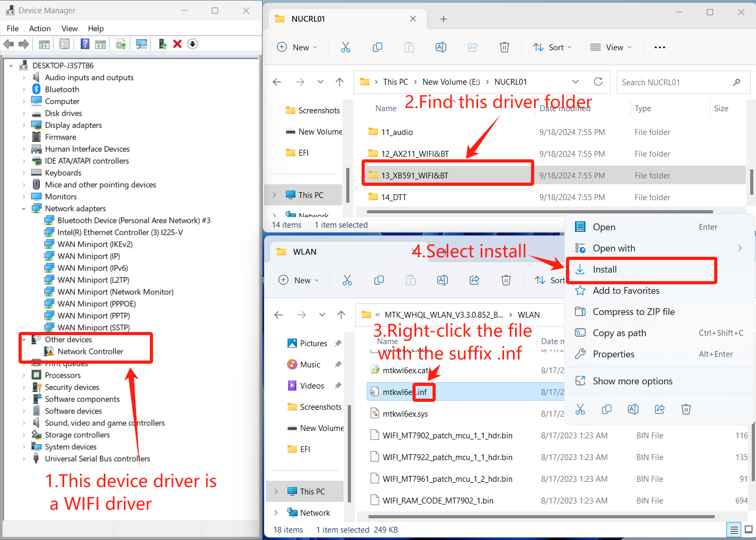Viewport: 756px width, 540px height.
Task: Click the Rename icon in context menu bottom row
Action: (633, 409)
